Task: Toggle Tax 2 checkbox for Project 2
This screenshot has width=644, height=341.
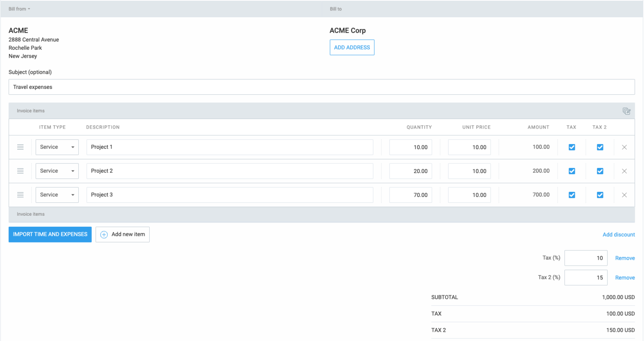Action: click(600, 171)
